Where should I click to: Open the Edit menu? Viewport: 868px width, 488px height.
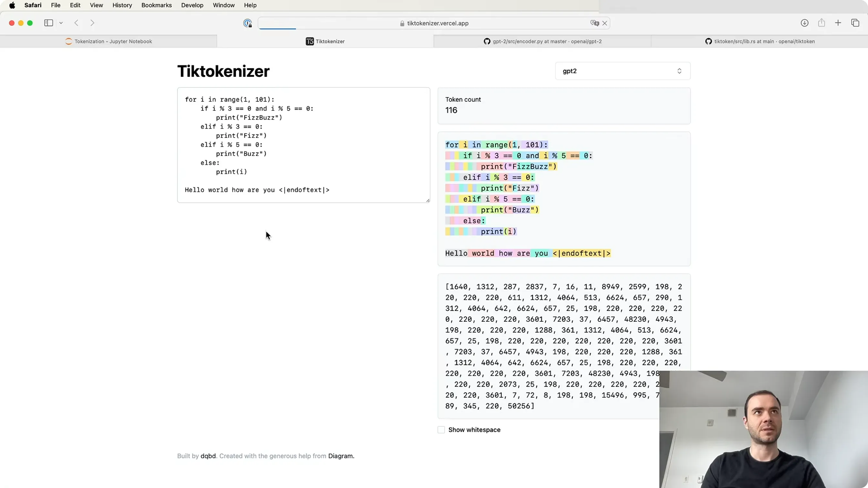coord(75,5)
